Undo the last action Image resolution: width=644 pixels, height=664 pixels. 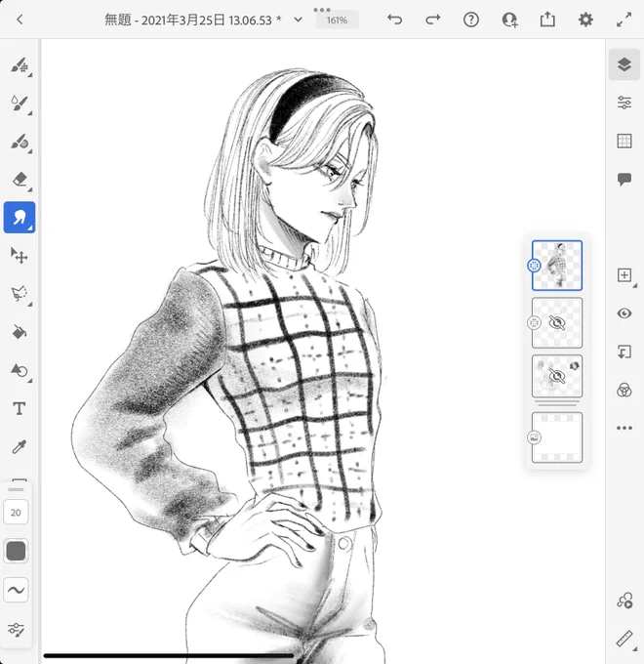395,20
